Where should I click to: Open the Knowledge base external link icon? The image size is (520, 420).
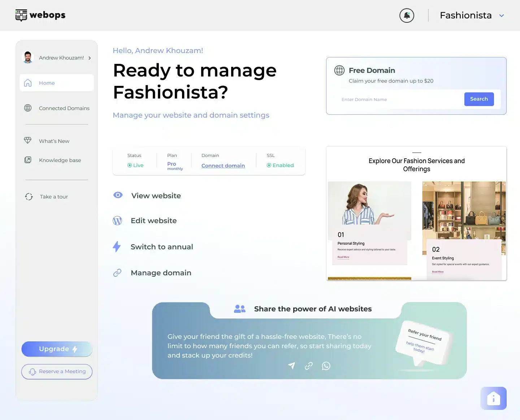(x=28, y=160)
